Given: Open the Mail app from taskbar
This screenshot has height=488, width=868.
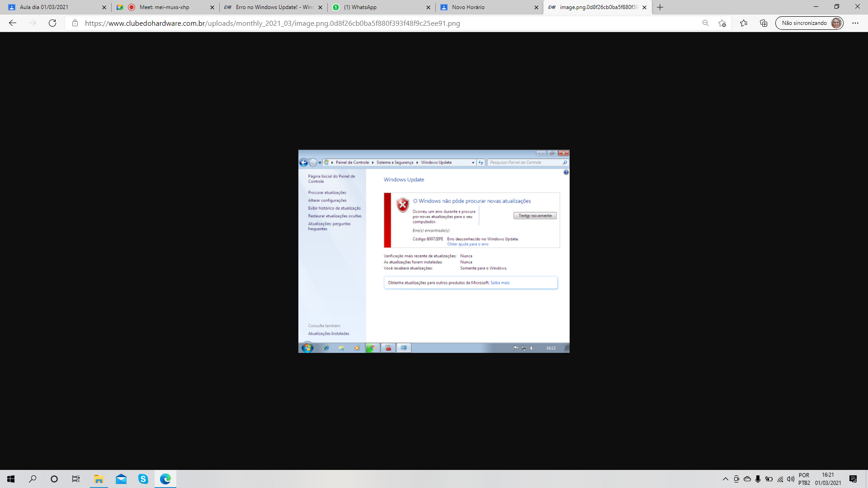Looking at the screenshot, I should (x=121, y=479).
